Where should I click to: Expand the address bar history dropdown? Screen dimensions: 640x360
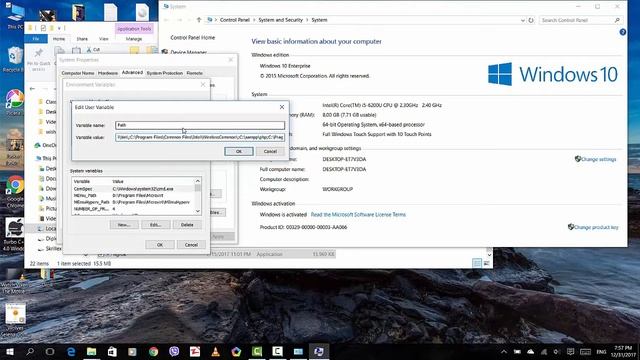click(x=522, y=20)
